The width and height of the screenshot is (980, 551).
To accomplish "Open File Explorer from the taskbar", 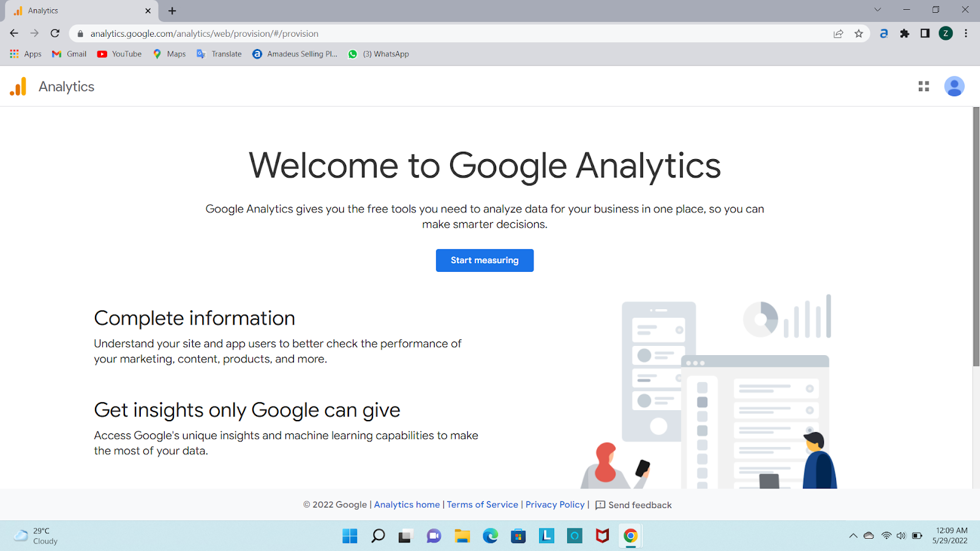I will 462,536.
